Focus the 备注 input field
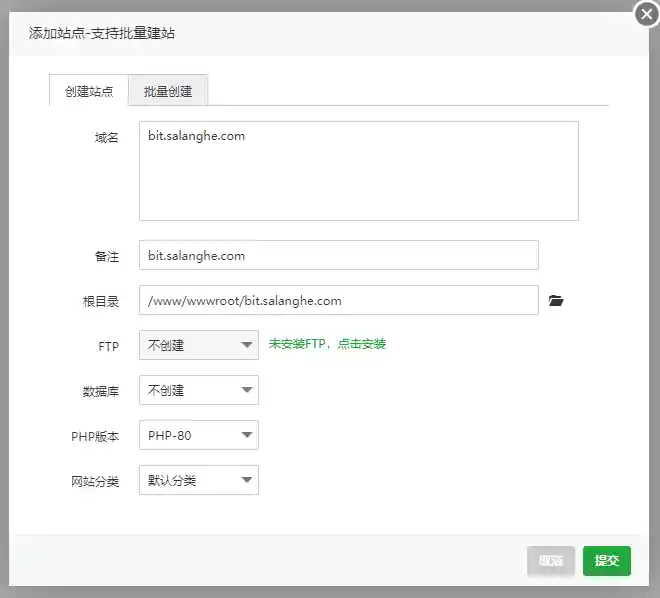The height and width of the screenshot is (598, 660). click(x=339, y=255)
